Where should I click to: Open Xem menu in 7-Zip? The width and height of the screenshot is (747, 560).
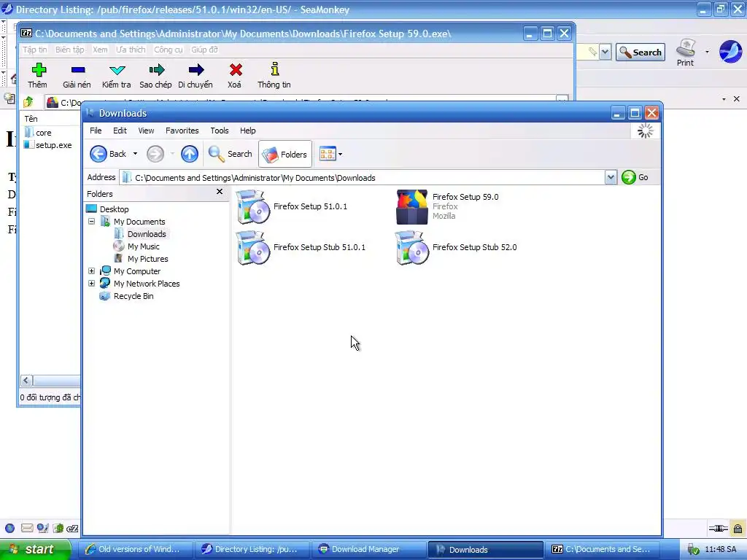100,50
